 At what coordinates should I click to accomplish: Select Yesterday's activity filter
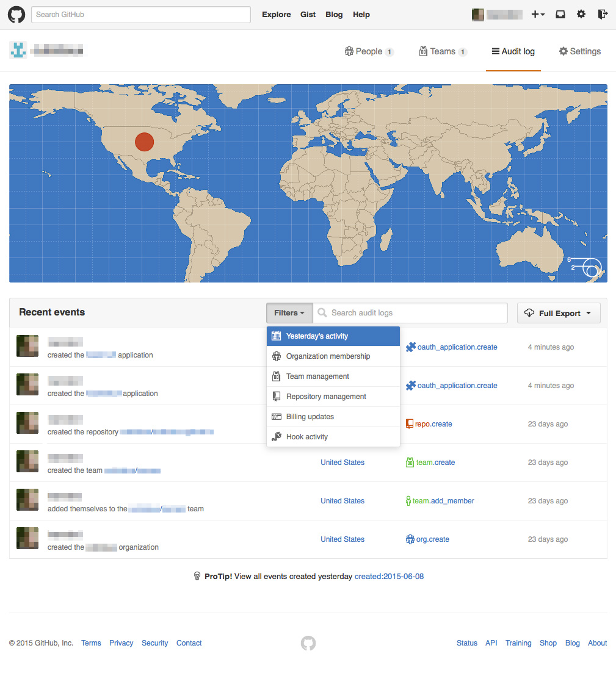[333, 336]
